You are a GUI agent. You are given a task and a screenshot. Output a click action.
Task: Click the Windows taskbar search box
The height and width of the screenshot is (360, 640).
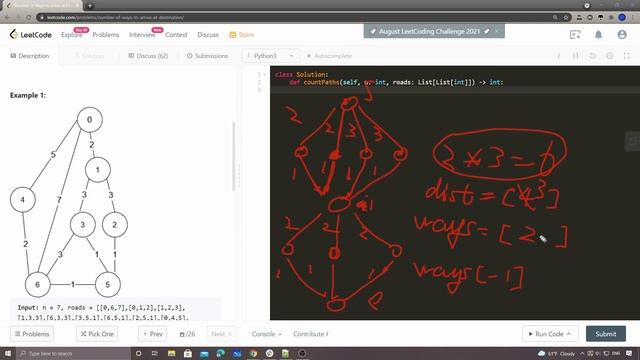click(73, 353)
